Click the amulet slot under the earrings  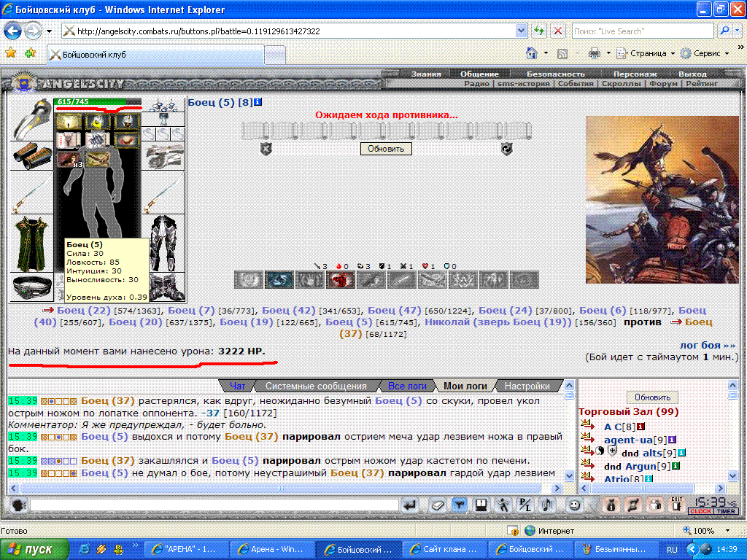pos(163,119)
